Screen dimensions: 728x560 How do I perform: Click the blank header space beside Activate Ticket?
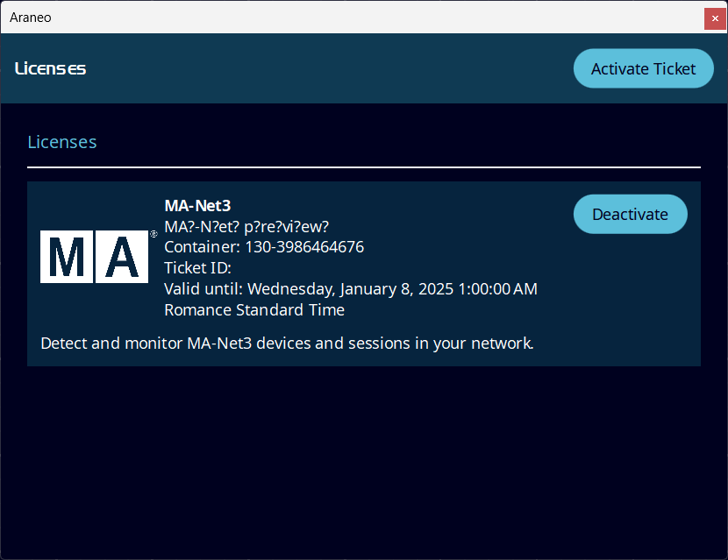coord(333,68)
